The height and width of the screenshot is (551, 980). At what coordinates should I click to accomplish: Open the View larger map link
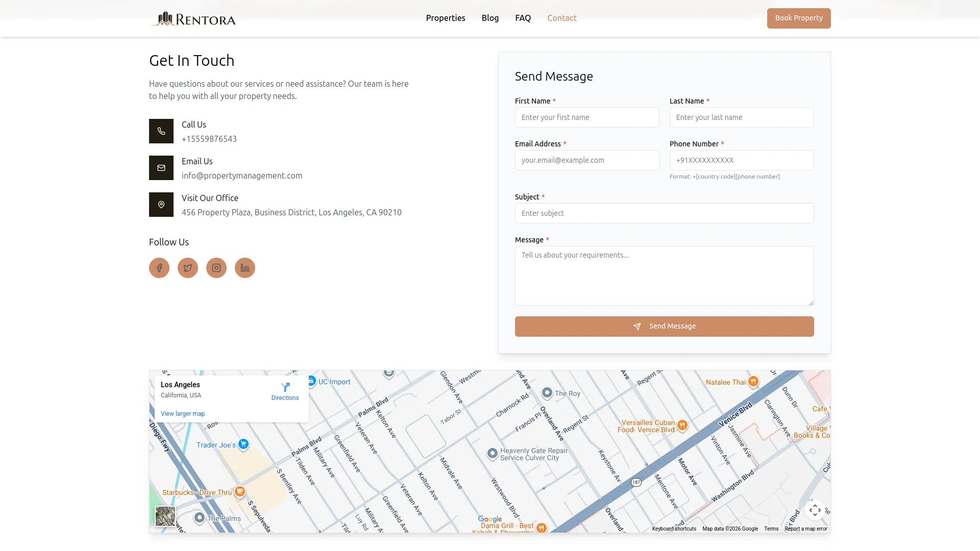tap(182, 413)
